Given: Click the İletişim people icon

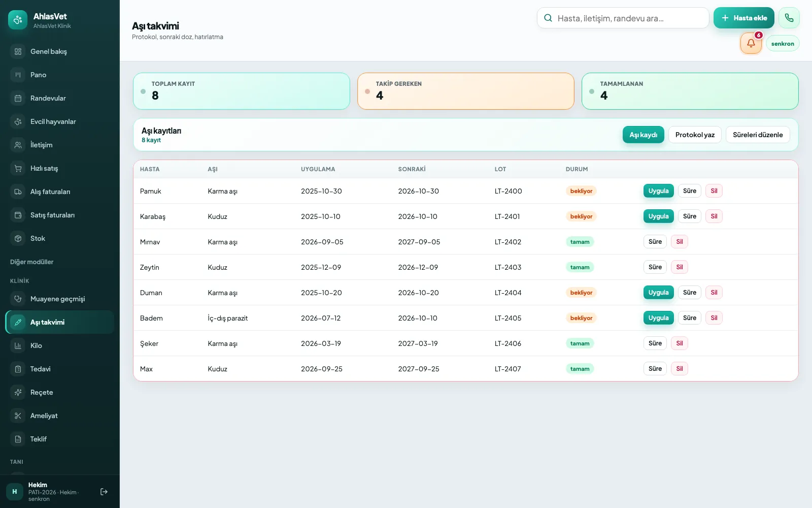Looking at the screenshot, I should tap(18, 145).
